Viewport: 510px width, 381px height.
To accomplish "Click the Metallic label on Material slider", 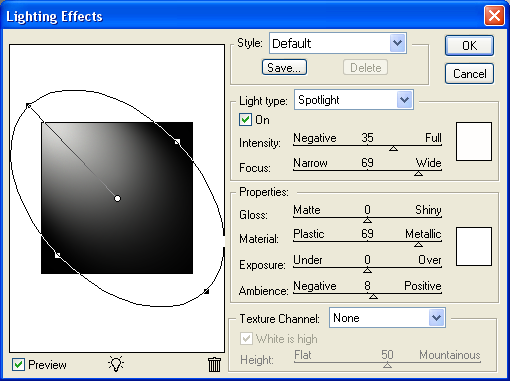I will (x=423, y=234).
